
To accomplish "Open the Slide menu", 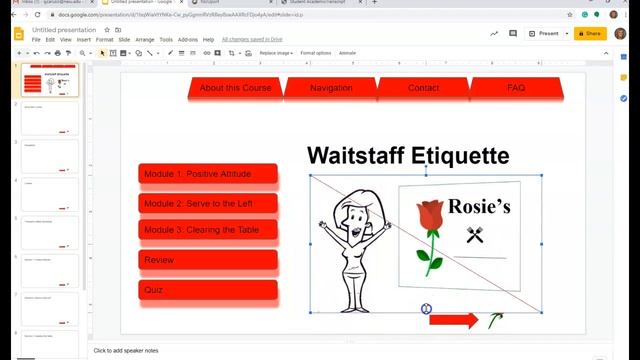I will [124, 40].
